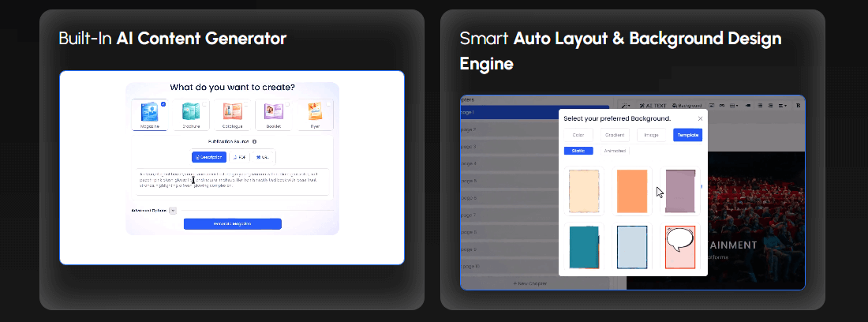Screen dimensions: 868x322
Task: Uncheck the Magazine card checkbox
Action: point(163,104)
